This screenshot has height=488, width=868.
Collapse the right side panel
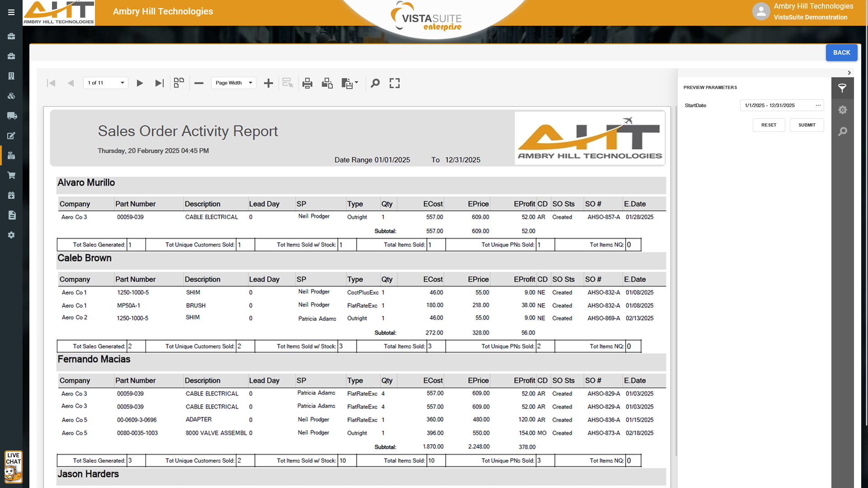point(849,73)
